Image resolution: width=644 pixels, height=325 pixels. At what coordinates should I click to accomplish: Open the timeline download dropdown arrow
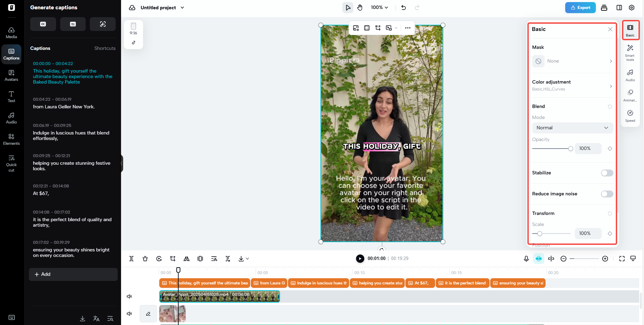click(x=247, y=259)
